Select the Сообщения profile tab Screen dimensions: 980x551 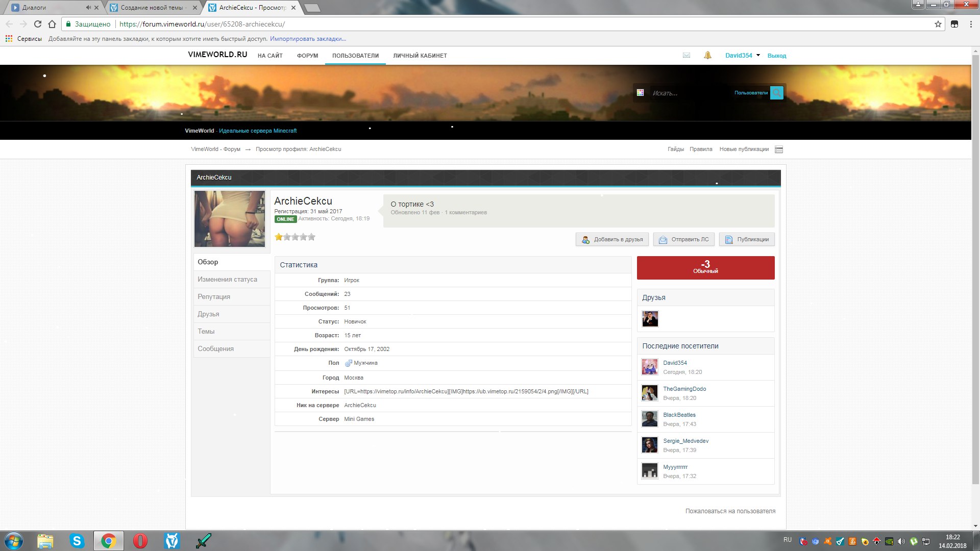(x=232, y=348)
